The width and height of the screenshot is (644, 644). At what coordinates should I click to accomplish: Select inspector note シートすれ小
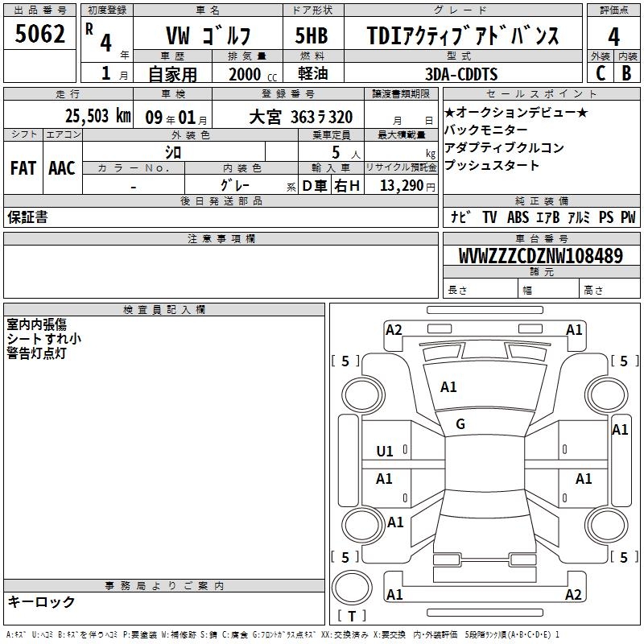pyautogui.click(x=44, y=338)
